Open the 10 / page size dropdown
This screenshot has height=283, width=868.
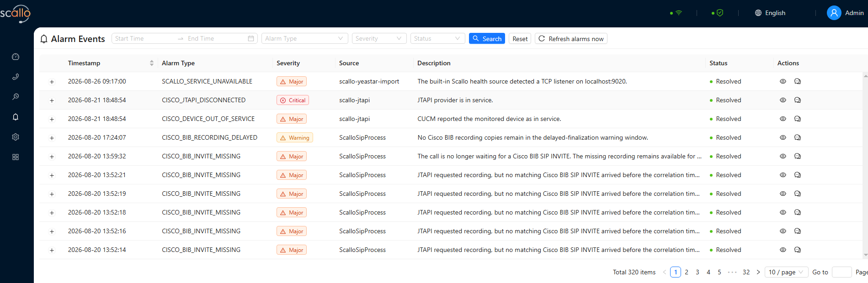coord(787,272)
